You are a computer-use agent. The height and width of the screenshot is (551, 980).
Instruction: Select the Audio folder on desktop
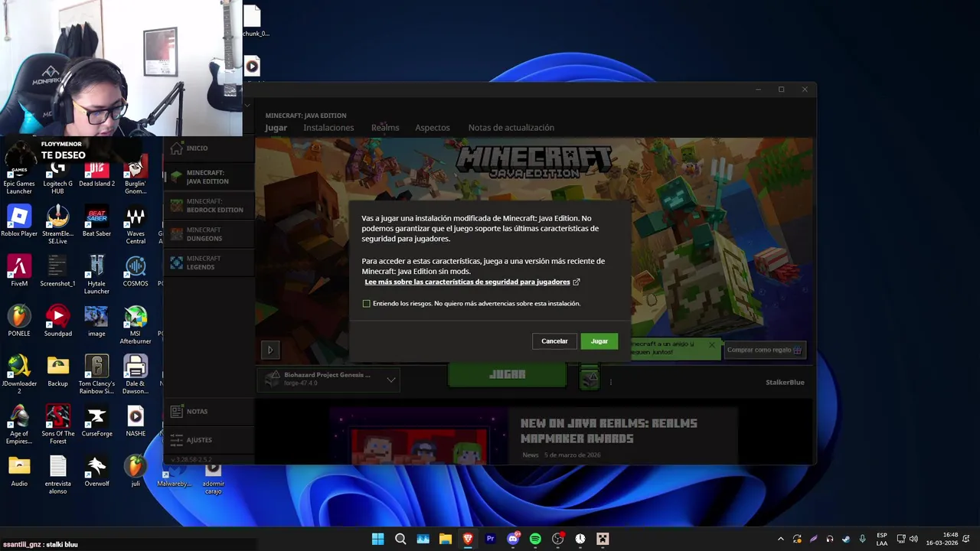point(19,470)
